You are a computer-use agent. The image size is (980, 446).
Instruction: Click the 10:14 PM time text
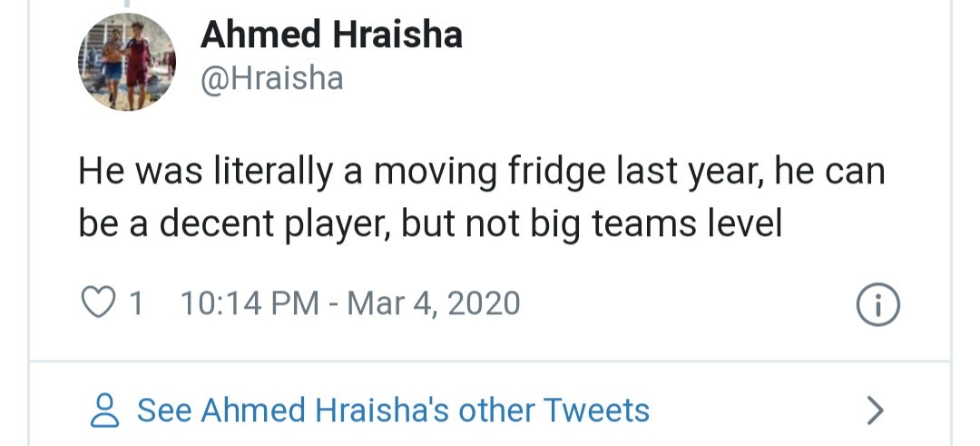(x=250, y=302)
